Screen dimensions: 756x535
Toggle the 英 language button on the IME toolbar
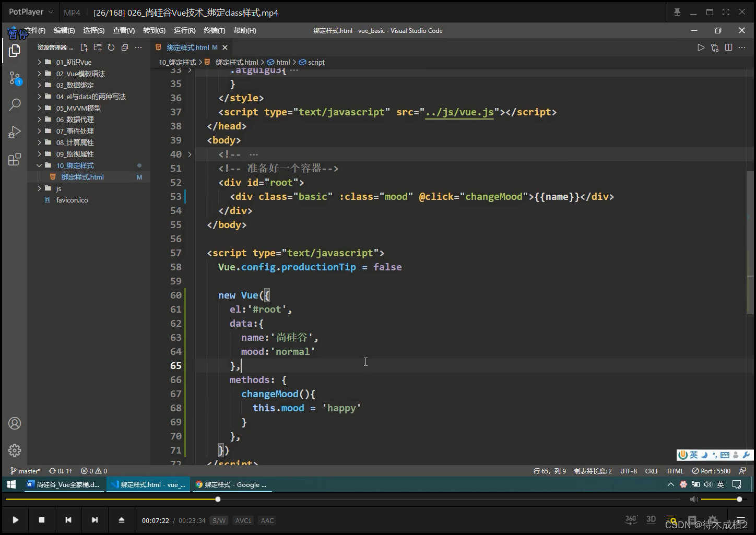693,455
